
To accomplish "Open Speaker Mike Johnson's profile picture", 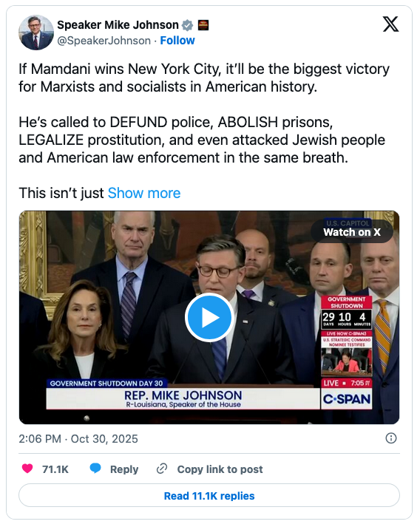I will pos(36,33).
